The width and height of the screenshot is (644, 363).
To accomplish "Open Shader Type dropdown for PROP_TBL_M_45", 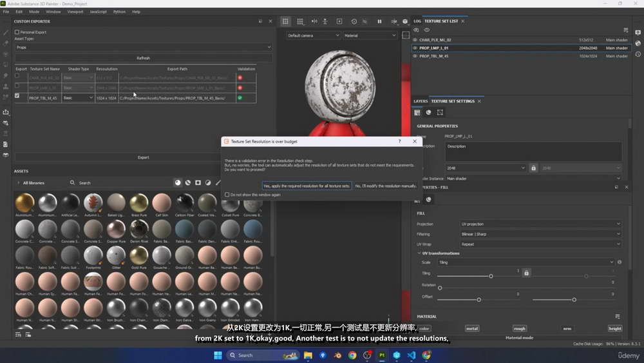I will 78,98.
